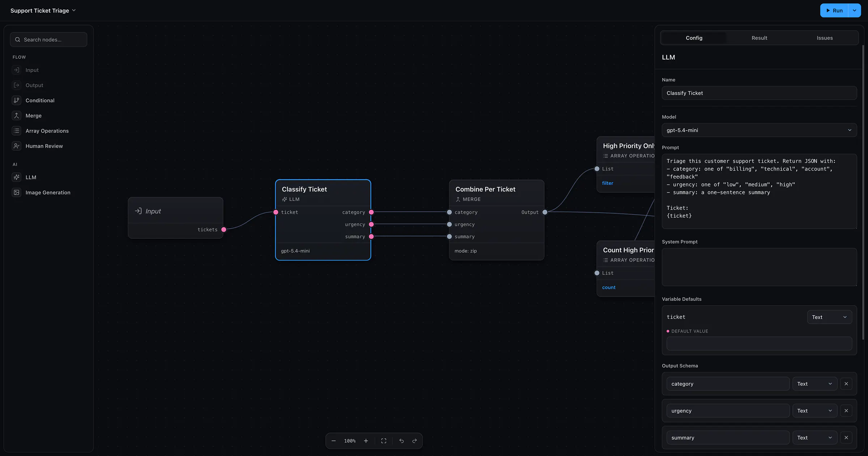868x456 pixels.
Task: Click the urgency output port on Classify Ticket
Action: tap(371, 224)
